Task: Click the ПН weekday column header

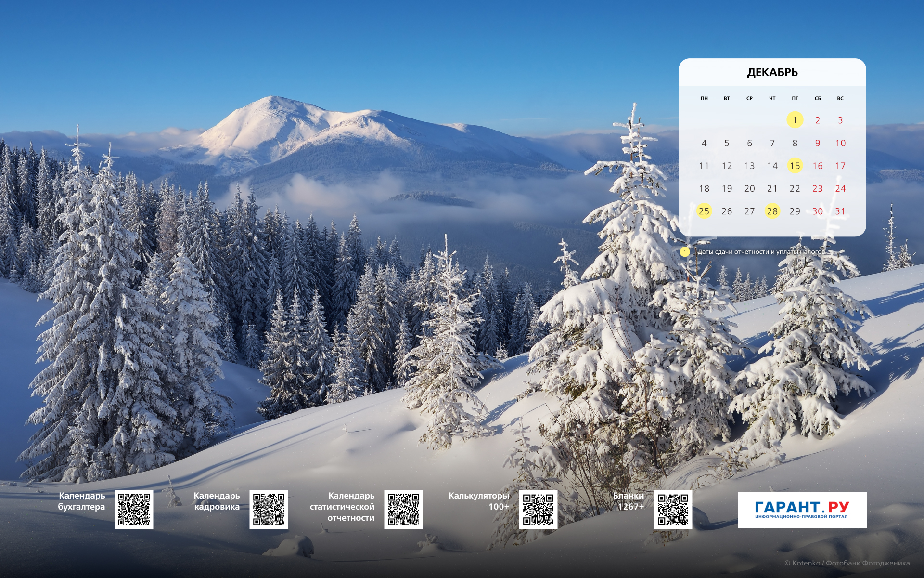Action: [704, 98]
